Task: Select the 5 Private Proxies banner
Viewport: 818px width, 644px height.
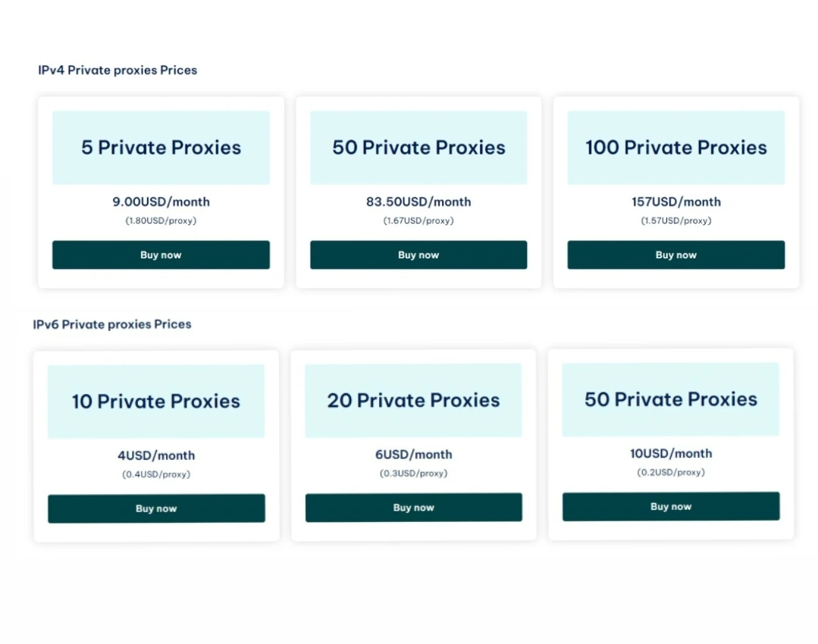Action: (161, 148)
